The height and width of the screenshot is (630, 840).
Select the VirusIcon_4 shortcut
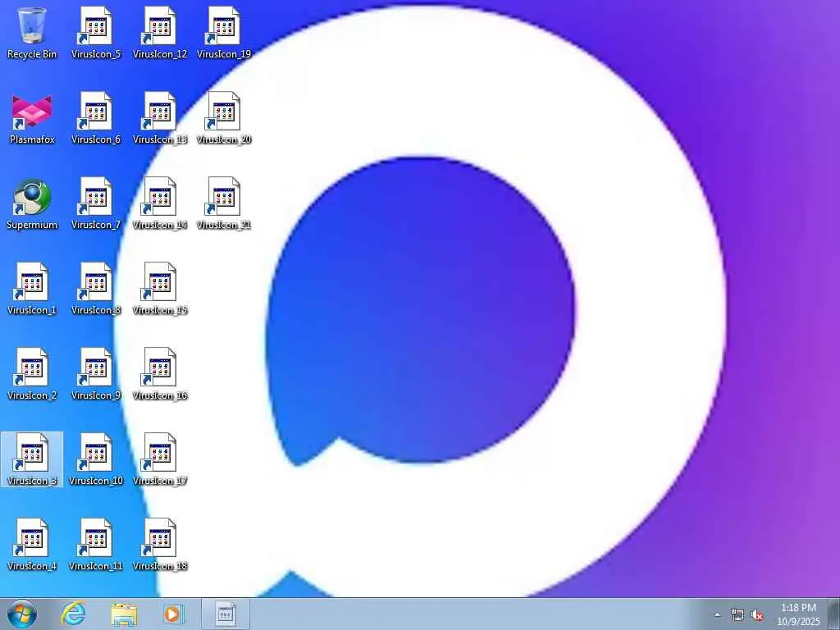tap(32, 545)
